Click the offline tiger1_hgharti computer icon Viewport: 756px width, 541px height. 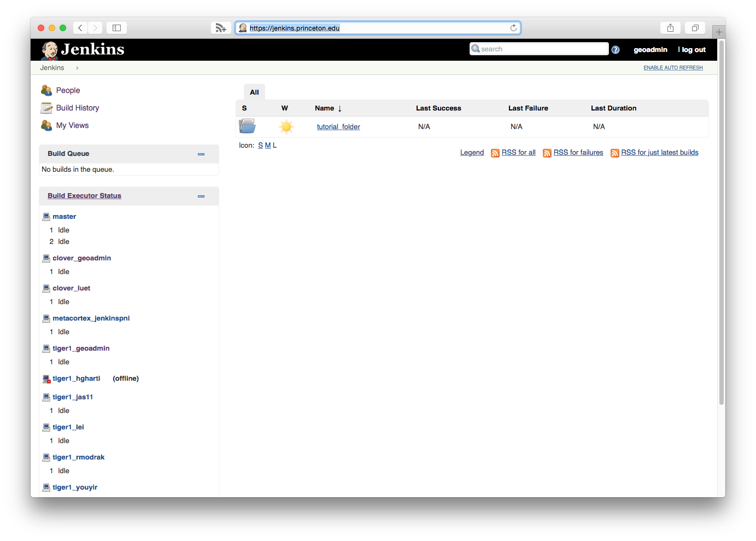click(46, 379)
